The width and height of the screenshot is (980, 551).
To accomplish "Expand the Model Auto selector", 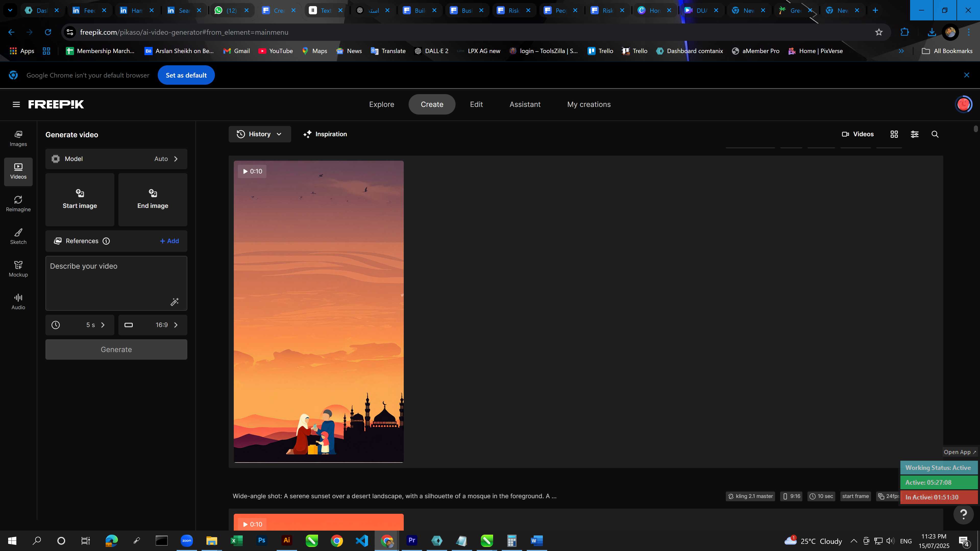I will (116, 159).
